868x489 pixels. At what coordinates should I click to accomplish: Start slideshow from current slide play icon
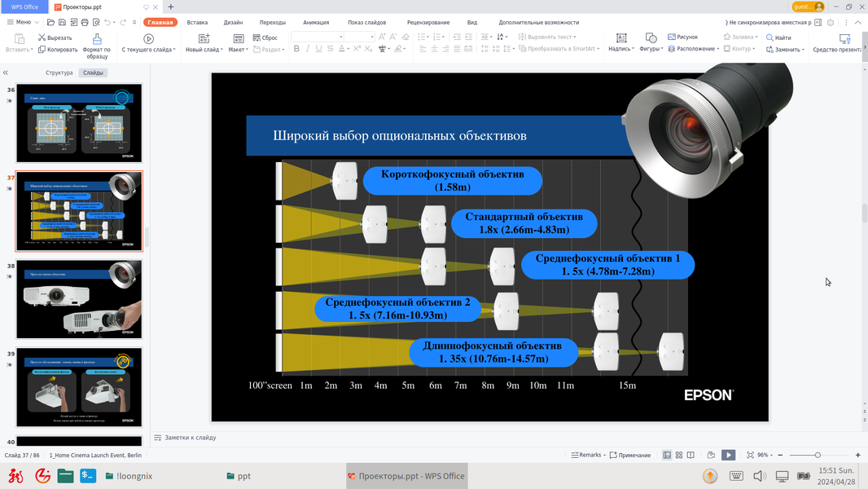(x=148, y=39)
